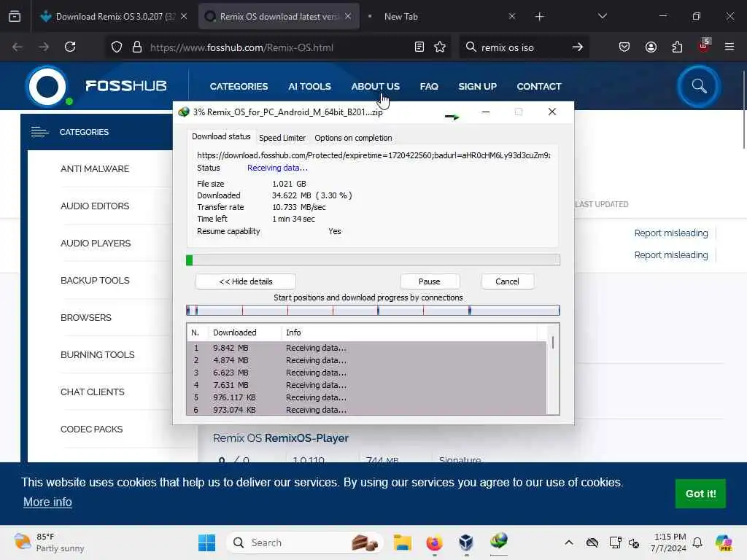Open Remix OS RemixOS-Player download link
The image size is (747, 560).
281,438
